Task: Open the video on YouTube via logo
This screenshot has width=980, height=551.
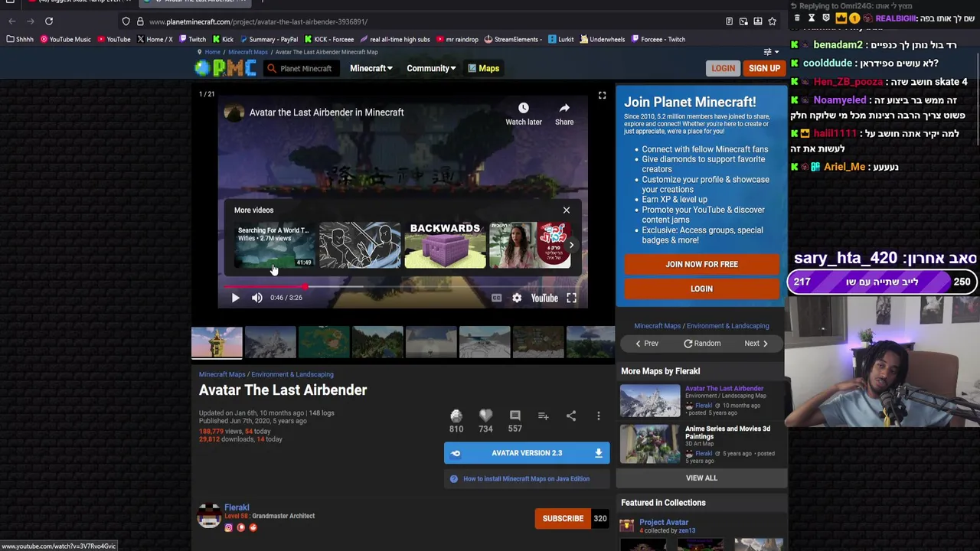Action: pos(544,298)
